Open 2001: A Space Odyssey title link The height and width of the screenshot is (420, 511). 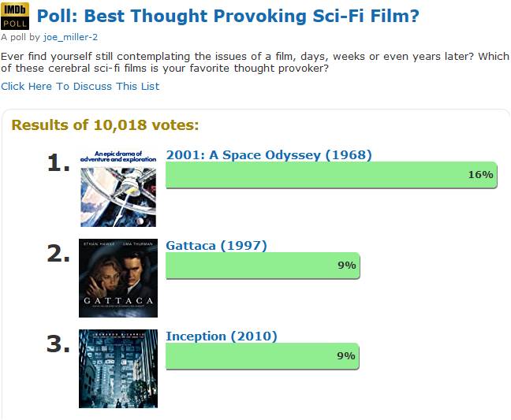(x=268, y=154)
